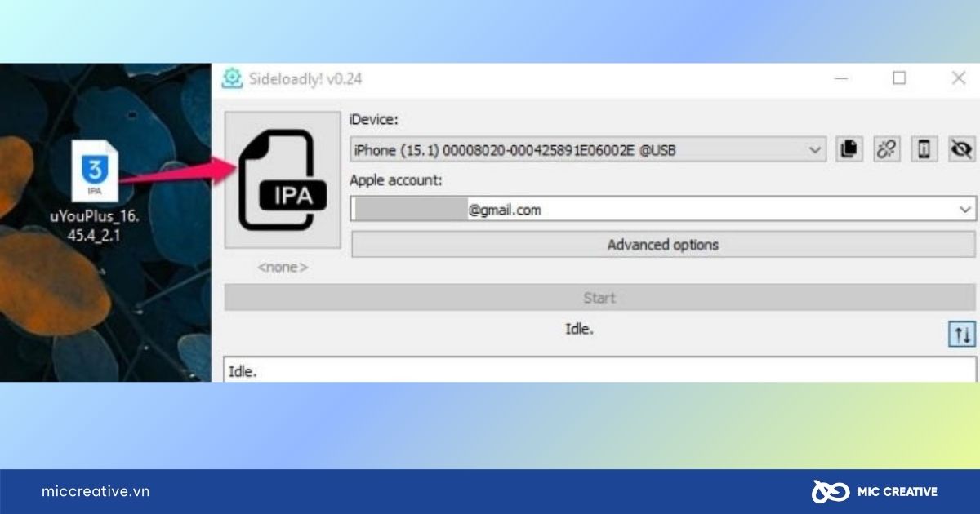Expand the iDevice selection dropdown
Viewport: 980px width, 514px height.
pos(815,148)
